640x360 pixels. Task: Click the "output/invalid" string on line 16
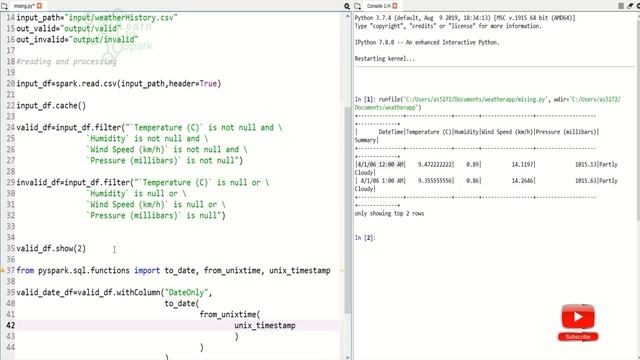coord(104,40)
